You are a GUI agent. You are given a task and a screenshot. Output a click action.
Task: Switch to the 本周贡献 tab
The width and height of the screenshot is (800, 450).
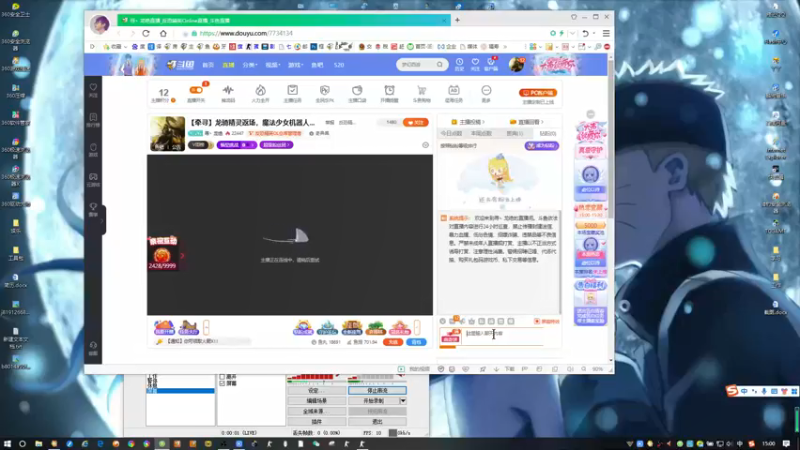click(x=481, y=134)
